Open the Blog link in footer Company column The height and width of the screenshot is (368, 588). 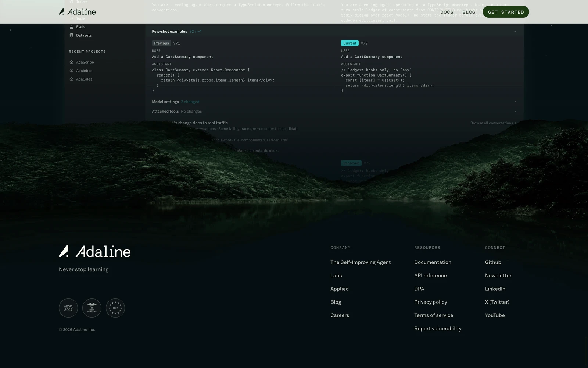click(336, 302)
